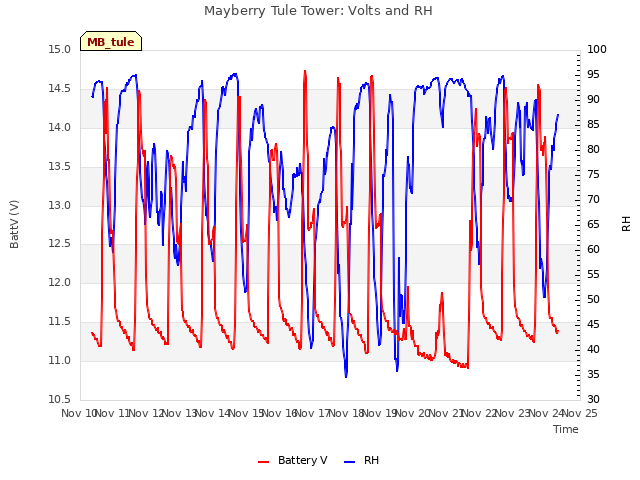This screenshot has width=640, height=480.
Task: Click the 85 RH tick label
Action: (x=593, y=124)
